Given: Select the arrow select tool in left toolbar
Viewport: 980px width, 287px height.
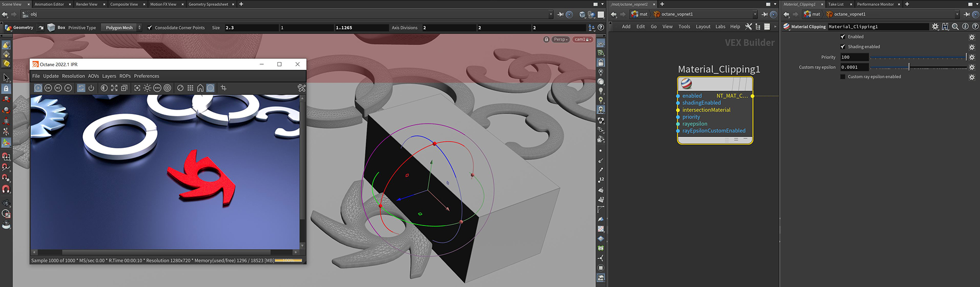Looking at the screenshot, I should click(6, 78).
